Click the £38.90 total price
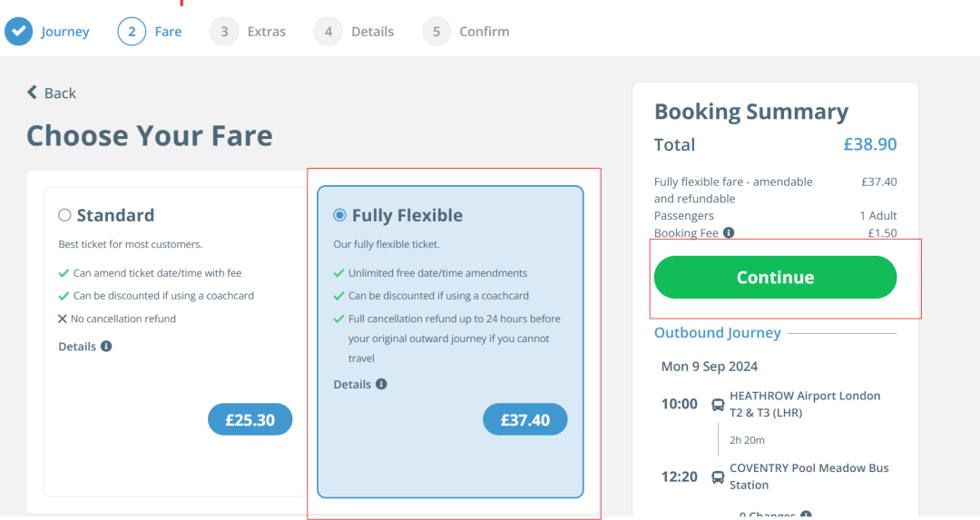Image resolution: width=980 pixels, height=520 pixels. [869, 144]
